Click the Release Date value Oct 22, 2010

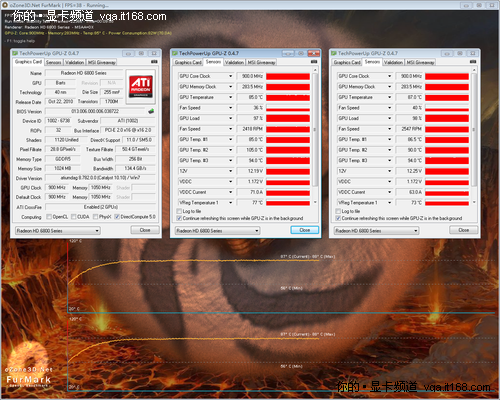click(61, 101)
